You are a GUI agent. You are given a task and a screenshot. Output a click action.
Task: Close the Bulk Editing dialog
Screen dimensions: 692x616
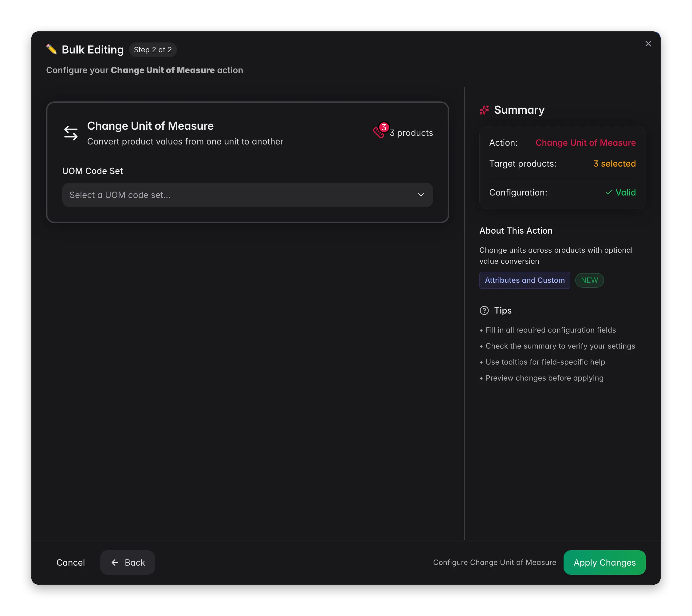[648, 44]
